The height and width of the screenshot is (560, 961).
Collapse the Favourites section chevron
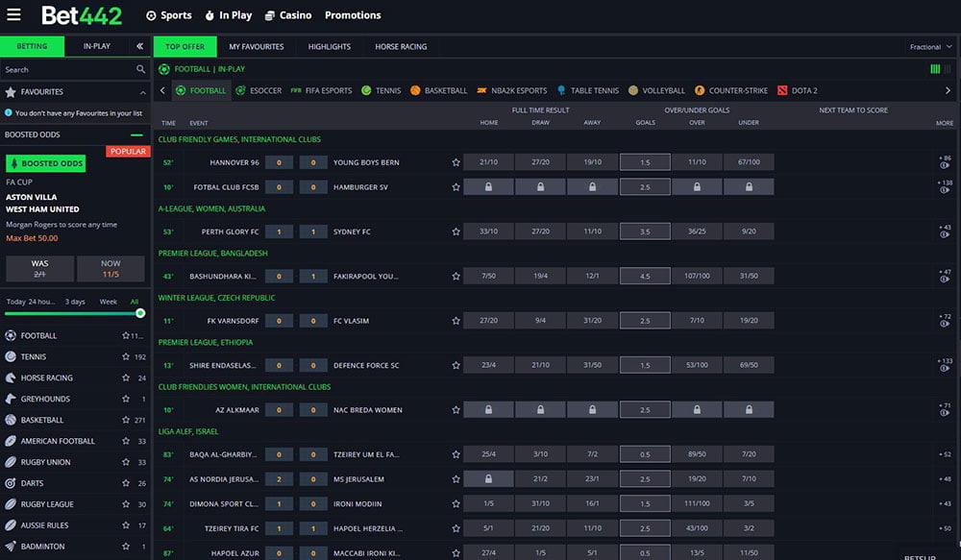[143, 92]
